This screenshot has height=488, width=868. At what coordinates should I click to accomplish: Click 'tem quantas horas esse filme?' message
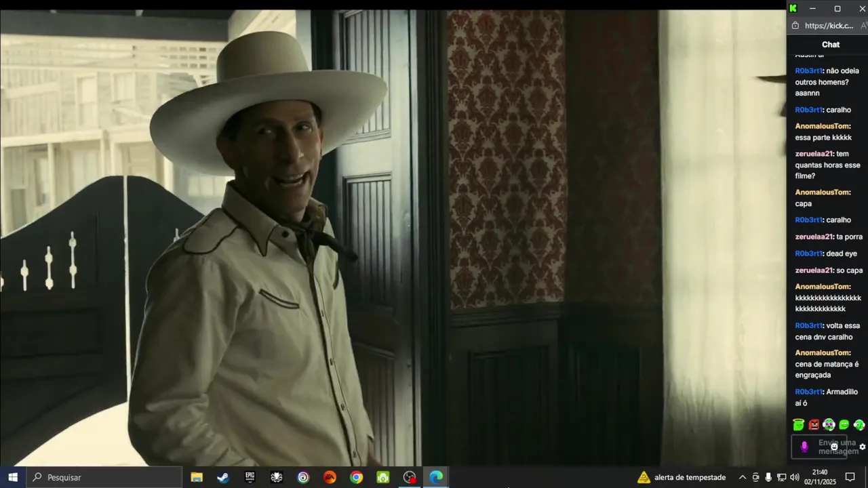(x=828, y=165)
